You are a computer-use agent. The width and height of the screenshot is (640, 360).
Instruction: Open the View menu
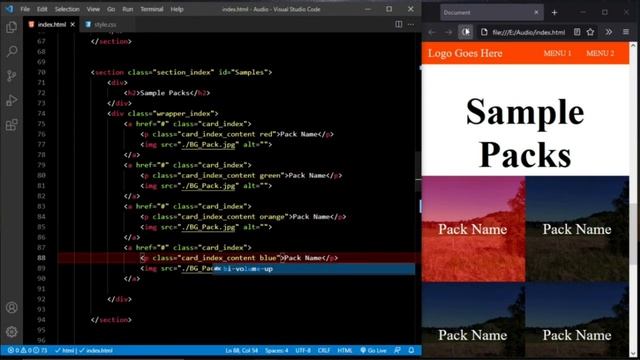click(93, 9)
